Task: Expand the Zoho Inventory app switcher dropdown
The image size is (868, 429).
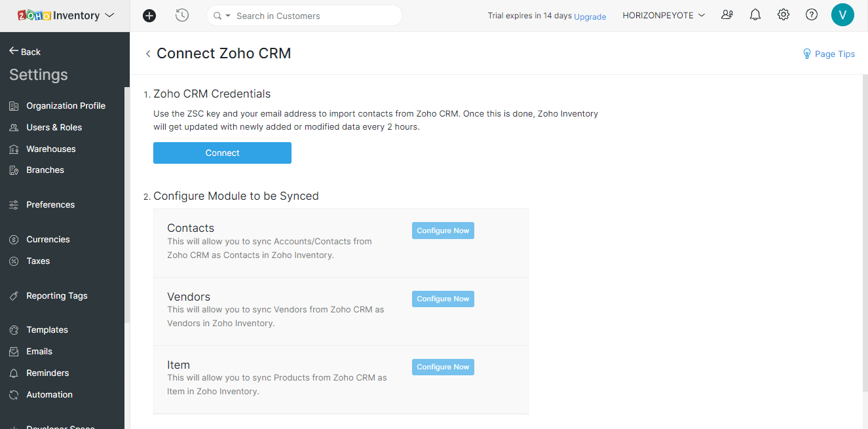Action: pyautogui.click(x=109, y=15)
